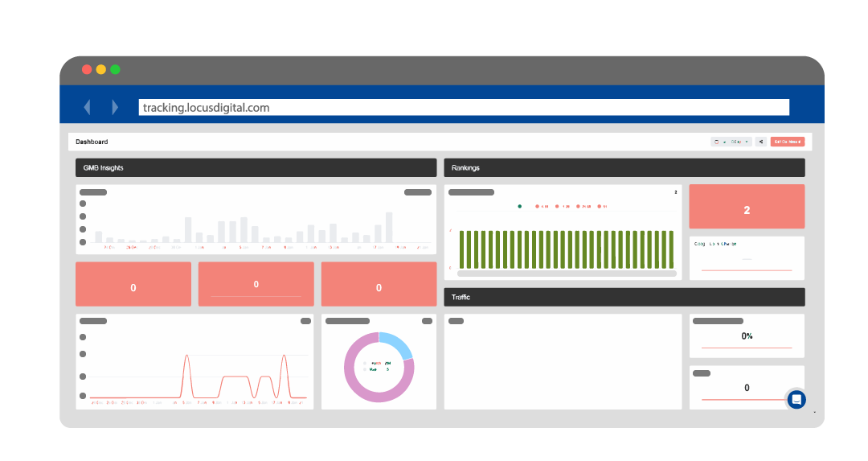The height and width of the screenshot is (461, 868).
Task: Click the small grey pill in line chart card
Action: pos(305,321)
